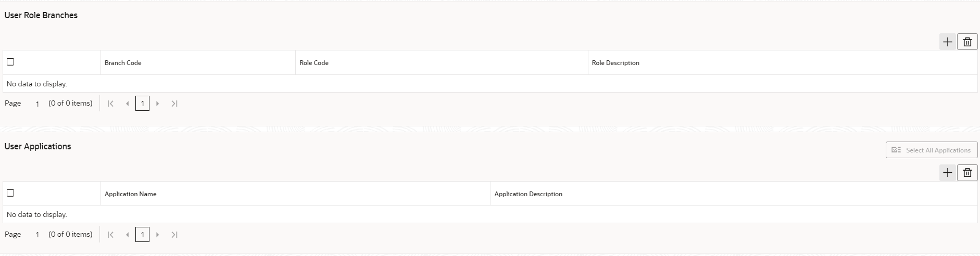Add a row to User Role Branches
Viewport: 980px width, 256px height.
coord(947,42)
